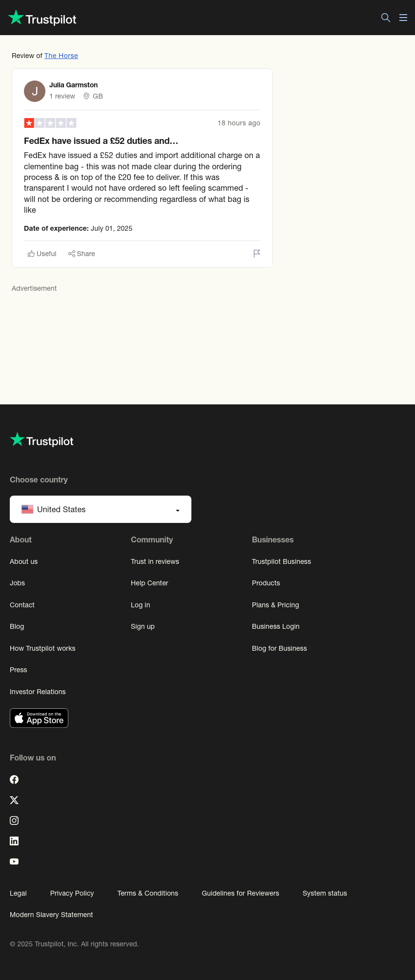Open the search magnifier icon in header
Viewport: 415px width, 980px height.
point(386,18)
